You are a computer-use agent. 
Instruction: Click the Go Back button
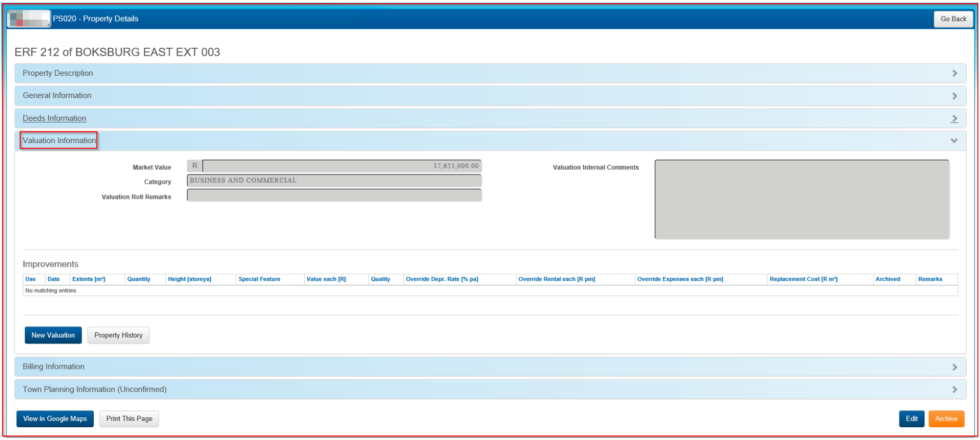(x=953, y=19)
